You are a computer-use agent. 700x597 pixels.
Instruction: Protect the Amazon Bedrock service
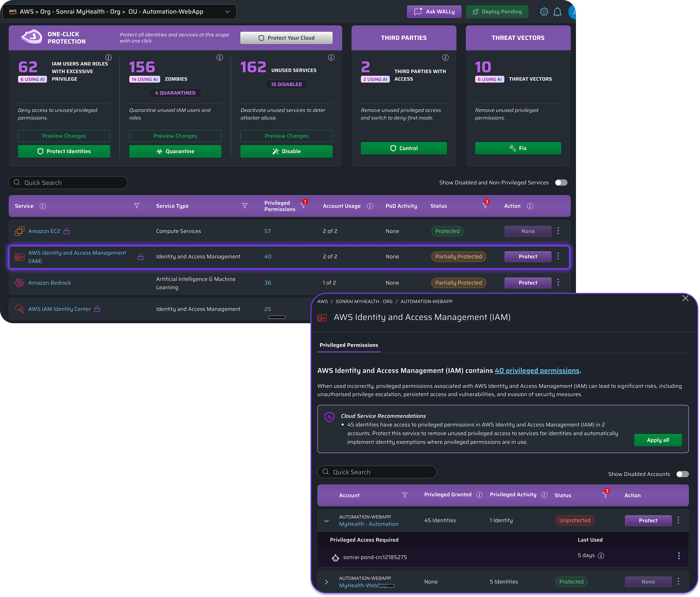528,283
